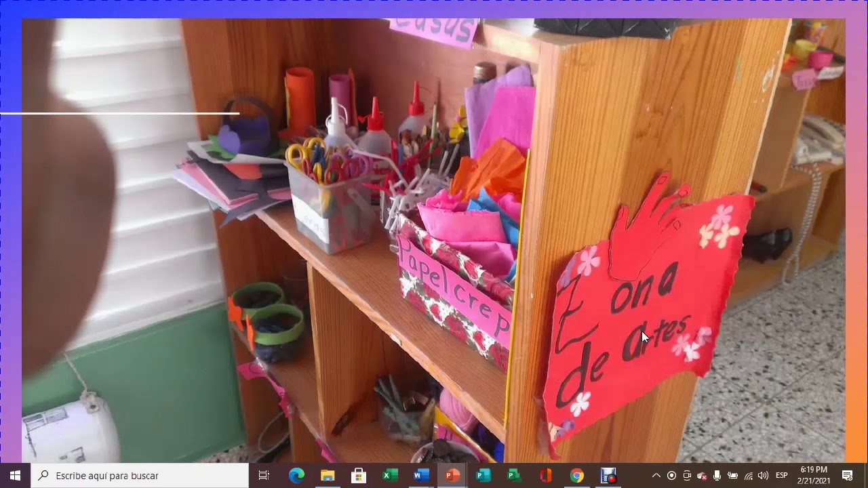Screen dimensions: 868x488
Task: Switch to Excel on the taskbar
Action: [x=390, y=476]
